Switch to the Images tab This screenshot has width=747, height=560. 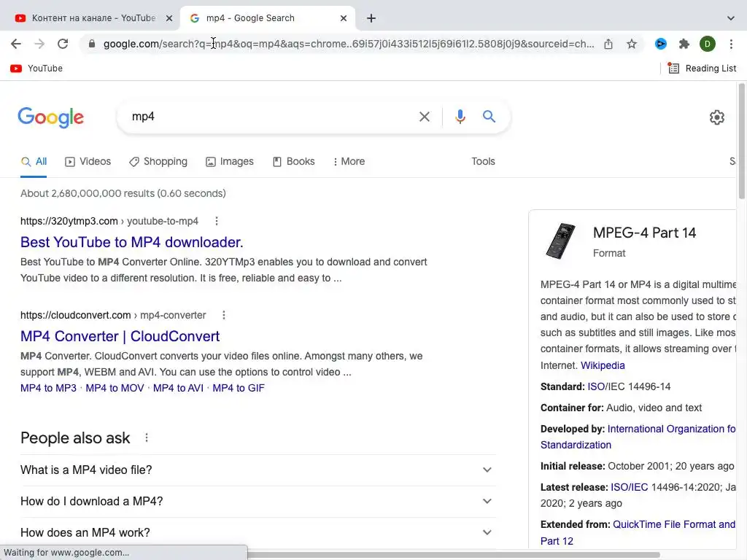coord(230,161)
